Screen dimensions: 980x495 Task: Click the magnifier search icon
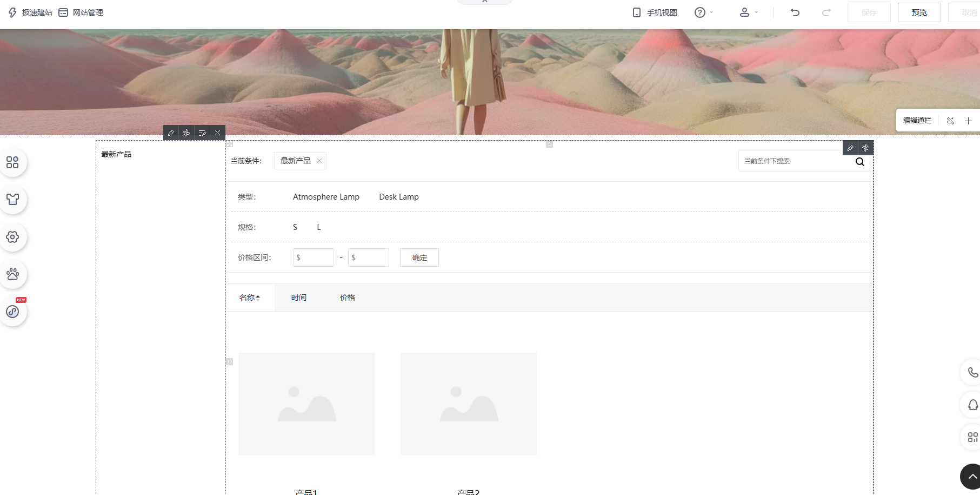point(860,162)
